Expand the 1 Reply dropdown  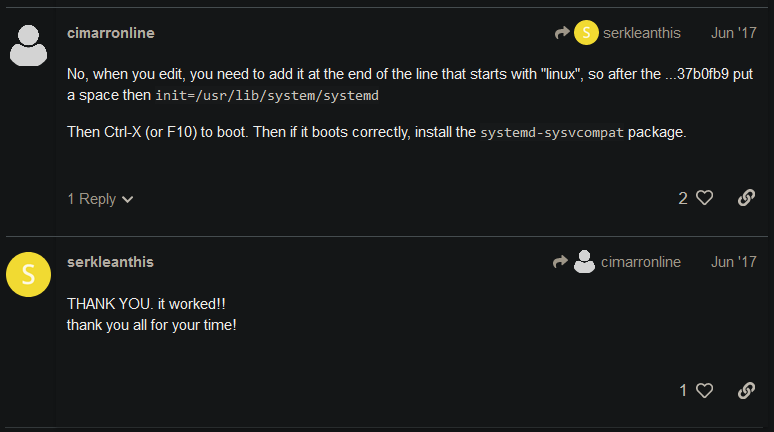tap(100, 199)
